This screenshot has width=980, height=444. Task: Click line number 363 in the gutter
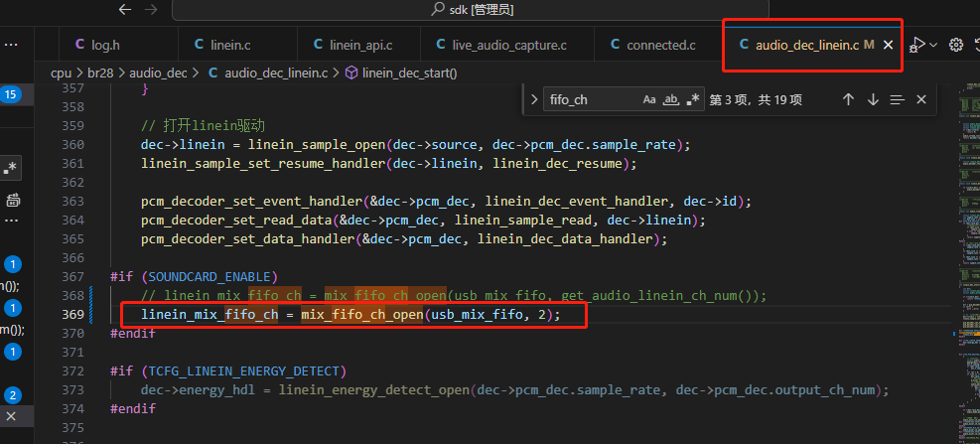[x=73, y=202]
